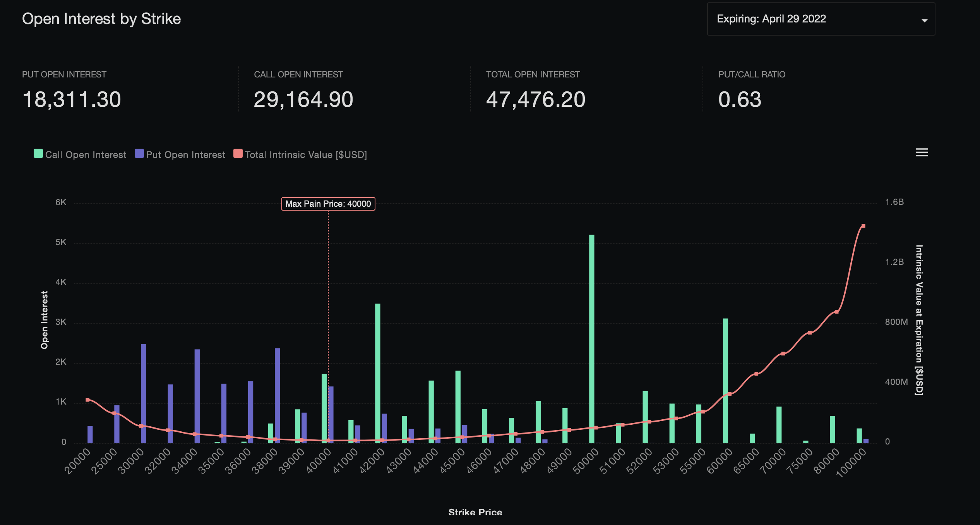This screenshot has height=525, width=980.
Task: Click the put/call ratio value 0.63
Action: coord(740,100)
